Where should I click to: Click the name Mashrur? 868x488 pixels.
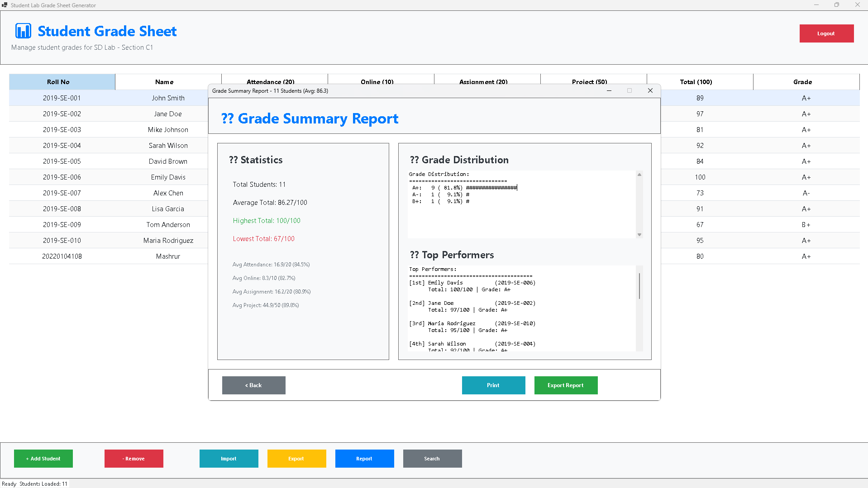[x=168, y=256]
